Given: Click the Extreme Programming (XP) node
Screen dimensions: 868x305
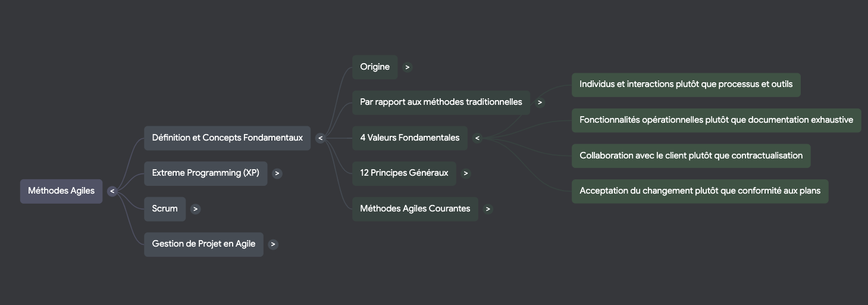Looking at the screenshot, I should pyautogui.click(x=205, y=173).
